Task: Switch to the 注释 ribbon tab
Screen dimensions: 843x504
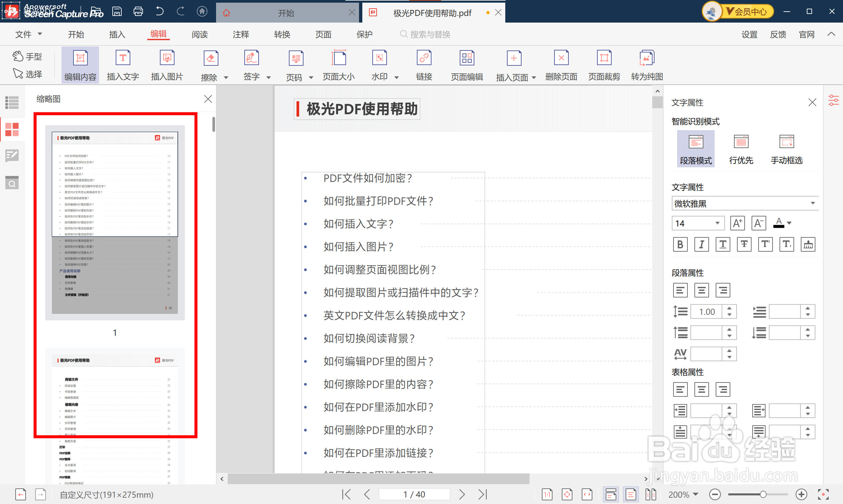Action: 241,34
